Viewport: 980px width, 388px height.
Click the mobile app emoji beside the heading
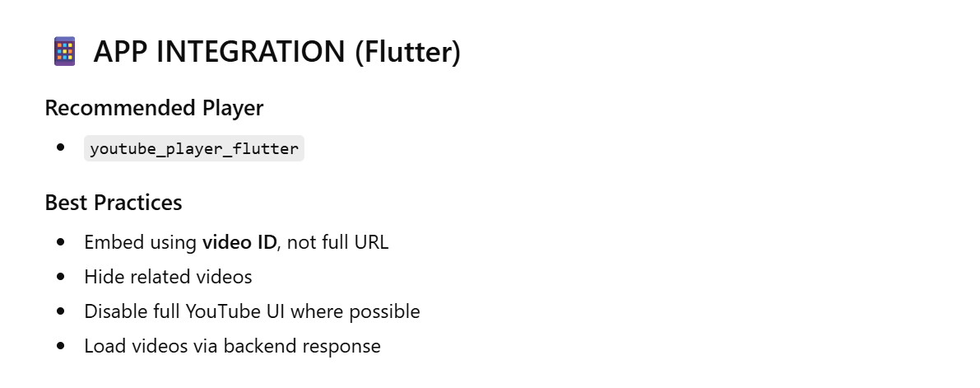64,51
